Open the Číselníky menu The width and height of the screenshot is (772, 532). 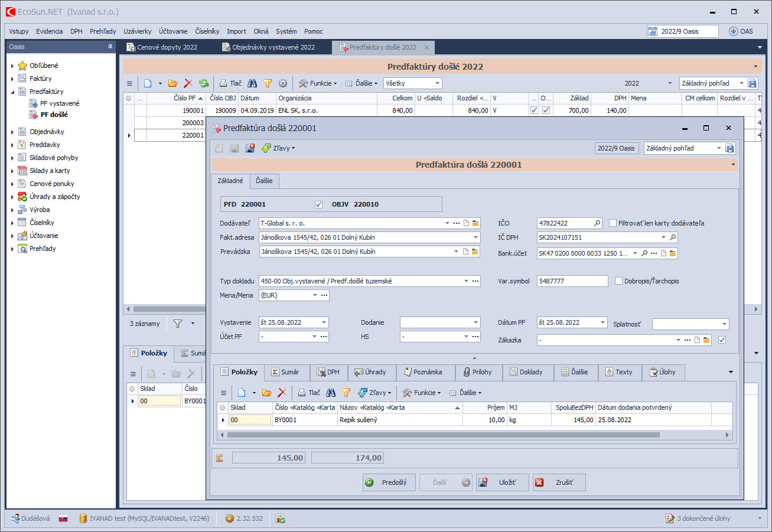pos(207,31)
